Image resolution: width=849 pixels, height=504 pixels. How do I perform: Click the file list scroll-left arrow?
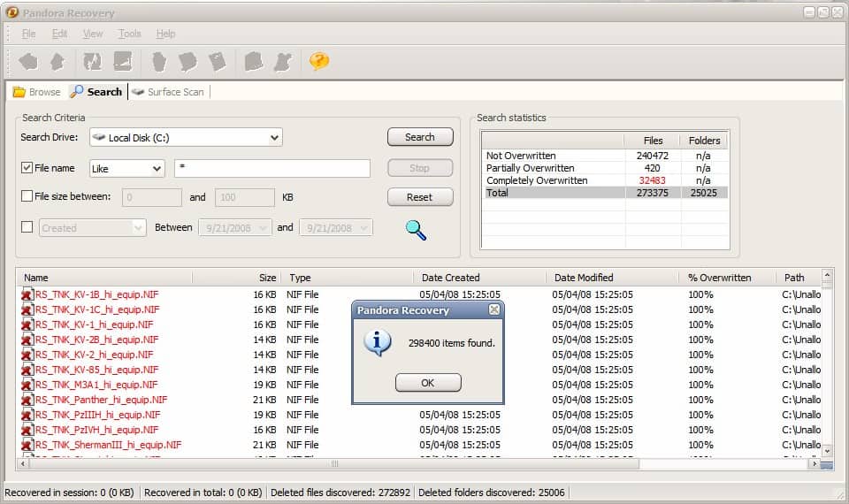[23, 464]
